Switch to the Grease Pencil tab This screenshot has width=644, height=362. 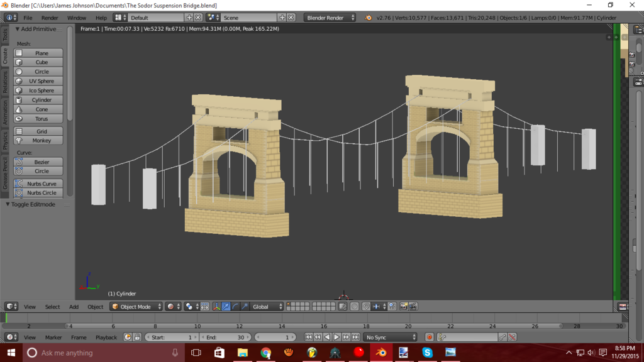5,172
